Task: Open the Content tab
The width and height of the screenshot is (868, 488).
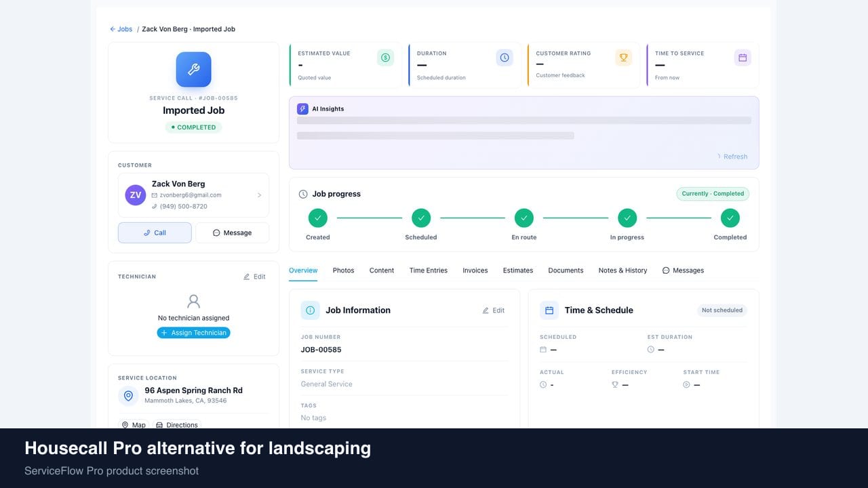Action: coord(382,270)
